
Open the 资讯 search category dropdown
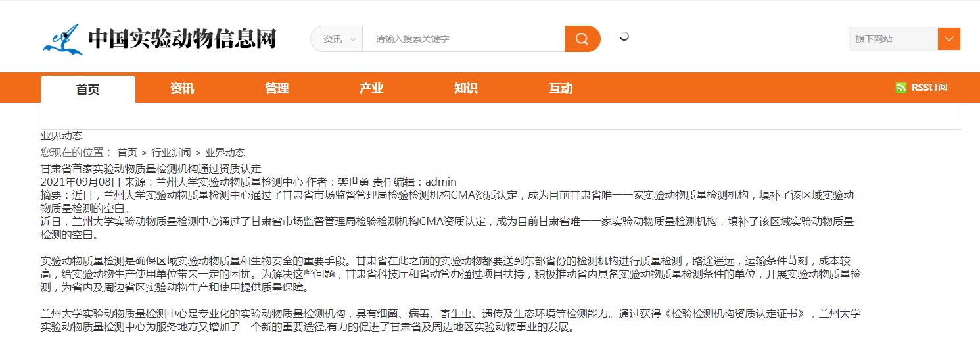(x=337, y=39)
